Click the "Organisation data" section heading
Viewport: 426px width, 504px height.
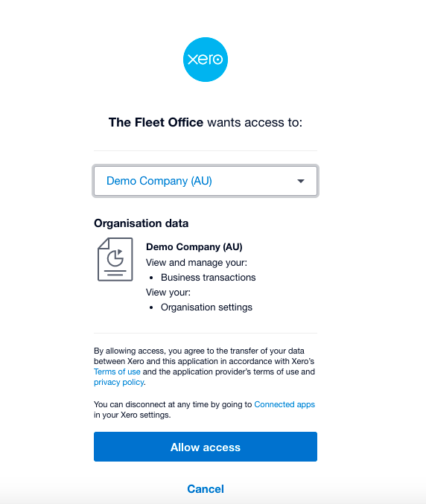tap(142, 223)
